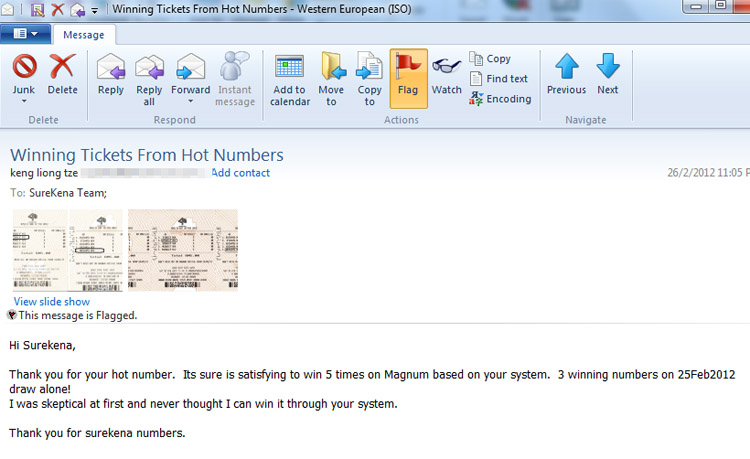The height and width of the screenshot is (459, 750).
Task: Click the quick access delete X icon
Action: click(x=58, y=9)
